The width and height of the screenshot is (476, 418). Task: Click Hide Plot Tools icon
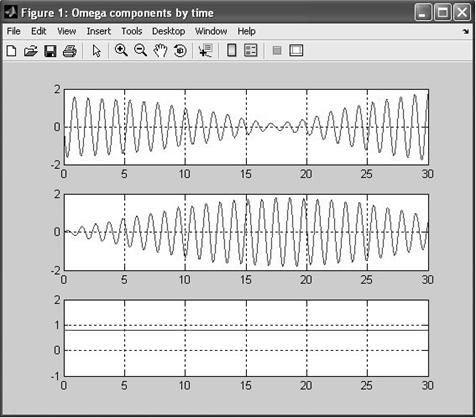click(x=277, y=51)
